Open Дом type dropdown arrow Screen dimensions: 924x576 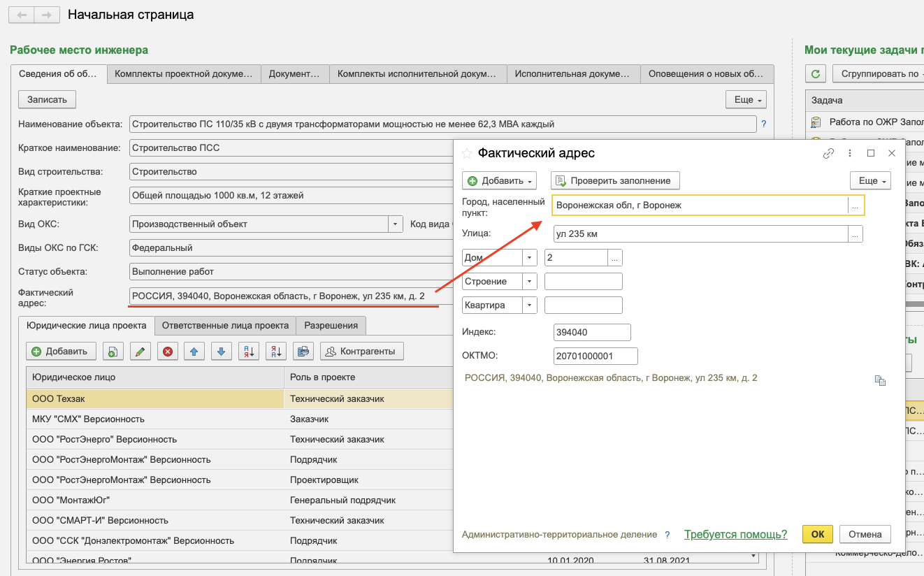point(530,258)
